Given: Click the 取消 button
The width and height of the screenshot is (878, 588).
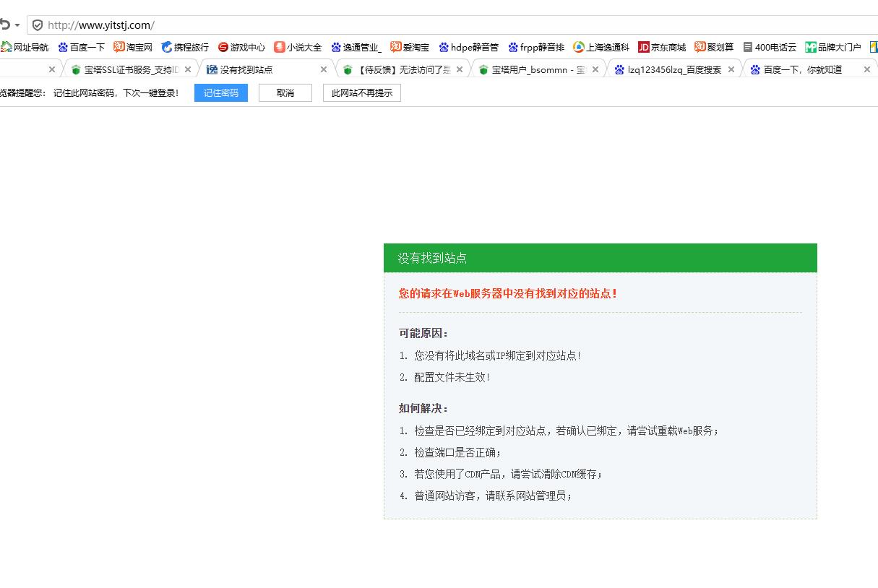Looking at the screenshot, I should coord(285,93).
